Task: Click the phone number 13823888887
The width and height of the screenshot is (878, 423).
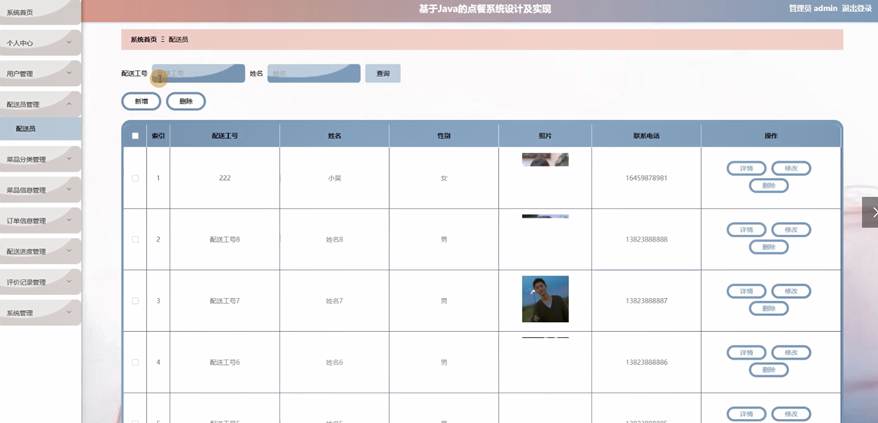Action: (x=646, y=301)
